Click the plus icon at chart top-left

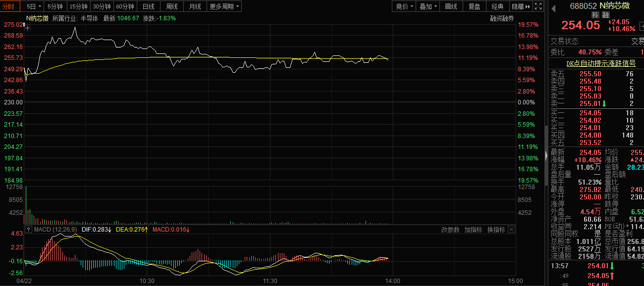(27, 28)
